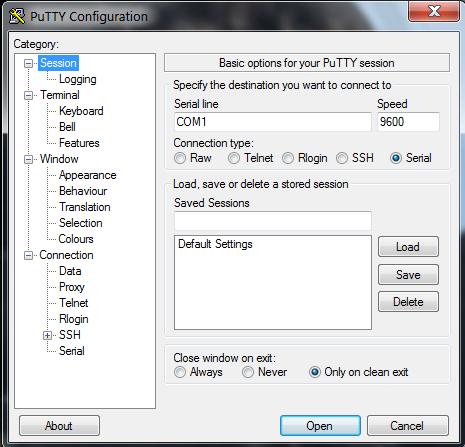This screenshot has width=465, height=447.
Task: Set close window on exit to Always
Action: (180, 372)
